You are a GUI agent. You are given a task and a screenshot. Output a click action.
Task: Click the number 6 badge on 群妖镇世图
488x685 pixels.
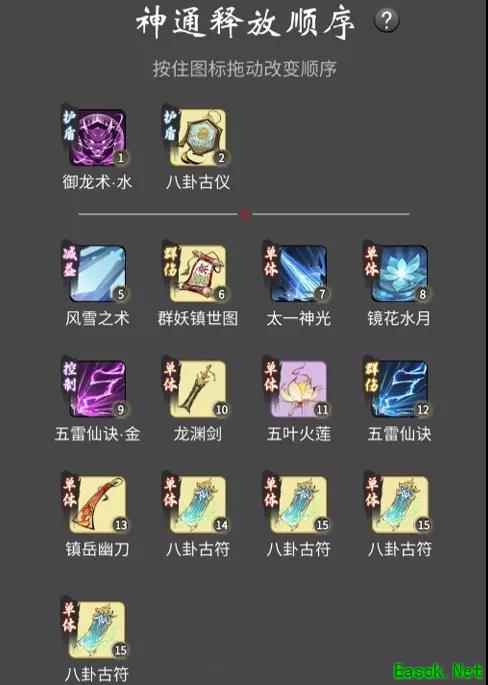coord(221,294)
